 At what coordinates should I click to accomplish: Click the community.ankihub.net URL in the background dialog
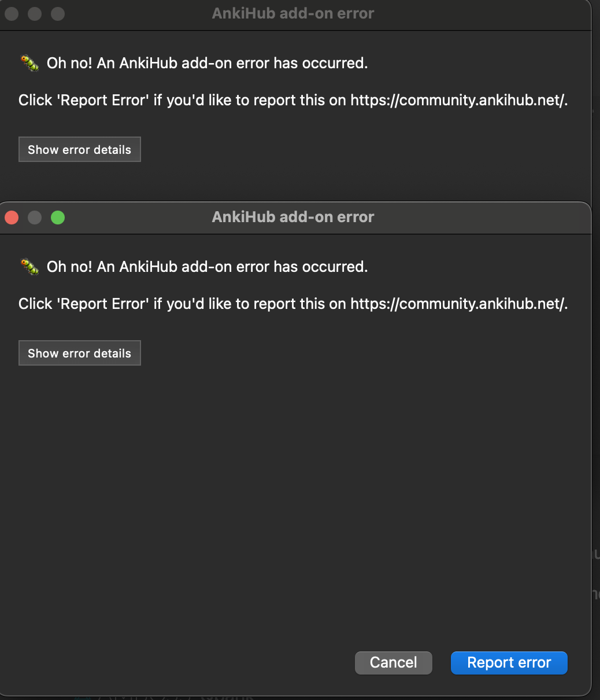(x=458, y=100)
